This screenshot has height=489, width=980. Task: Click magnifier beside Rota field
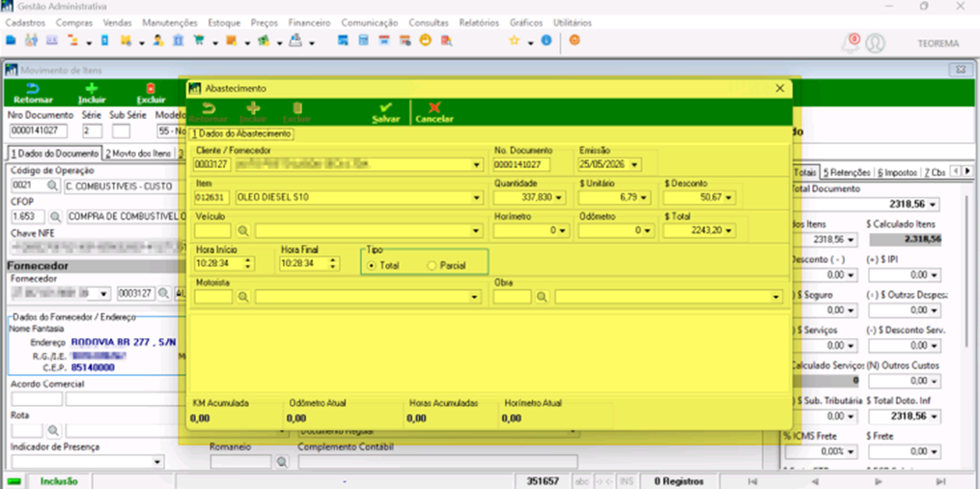[54, 430]
